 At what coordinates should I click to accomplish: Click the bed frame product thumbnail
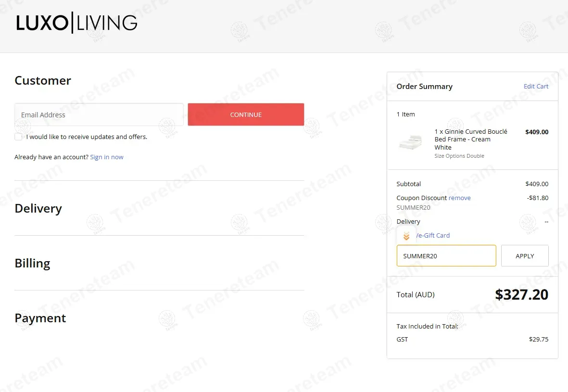411,142
